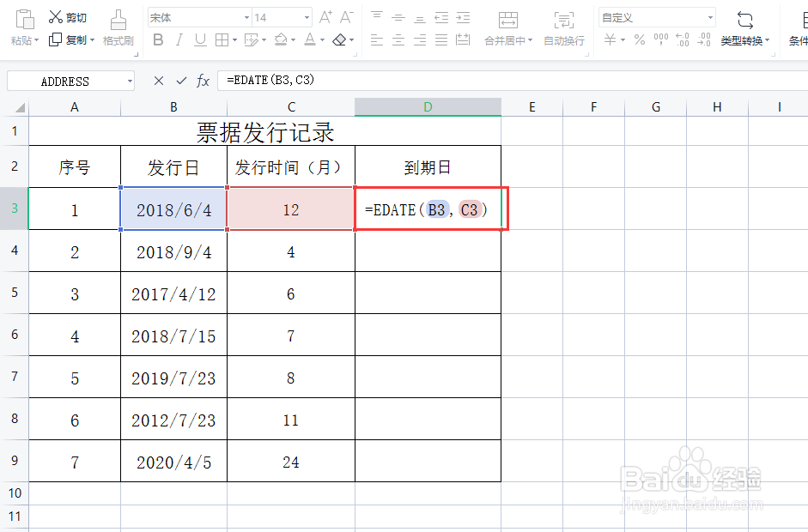Select column D header
This screenshot has width=808, height=532.
pyautogui.click(x=428, y=107)
